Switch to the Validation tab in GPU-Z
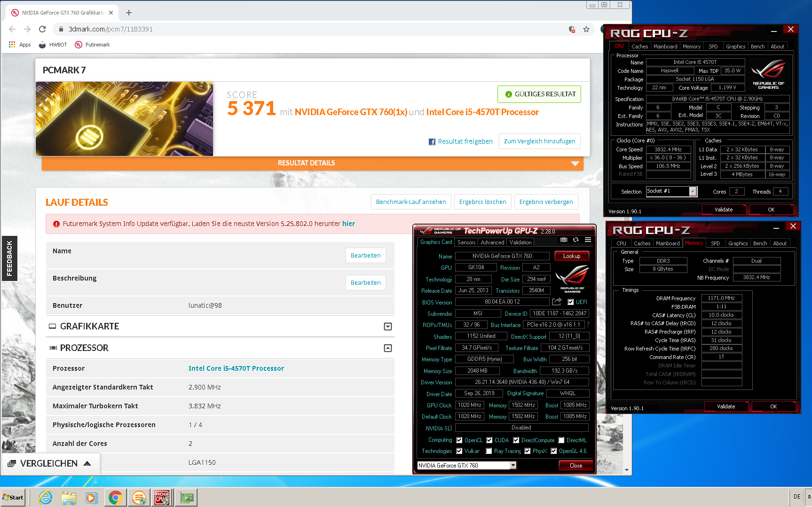812x507 pixels. tap(520, 242)
